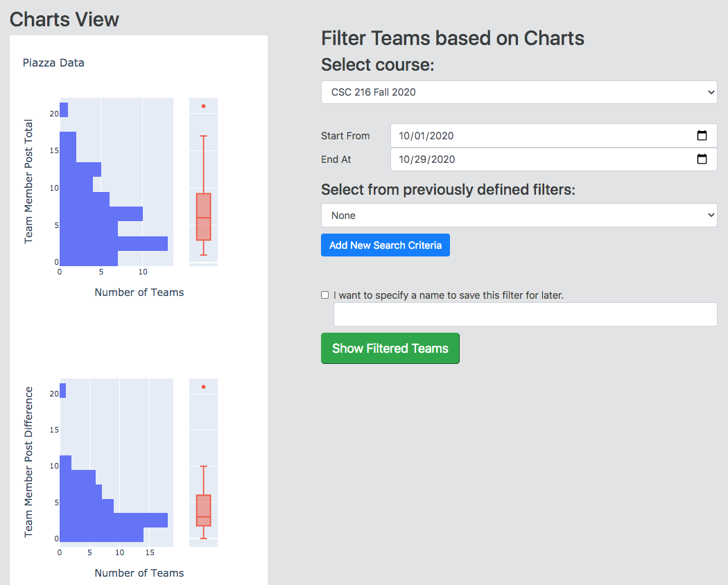Click the Piazza Data chart title
The height and width of the screenshot is (585, 728).
53,63
